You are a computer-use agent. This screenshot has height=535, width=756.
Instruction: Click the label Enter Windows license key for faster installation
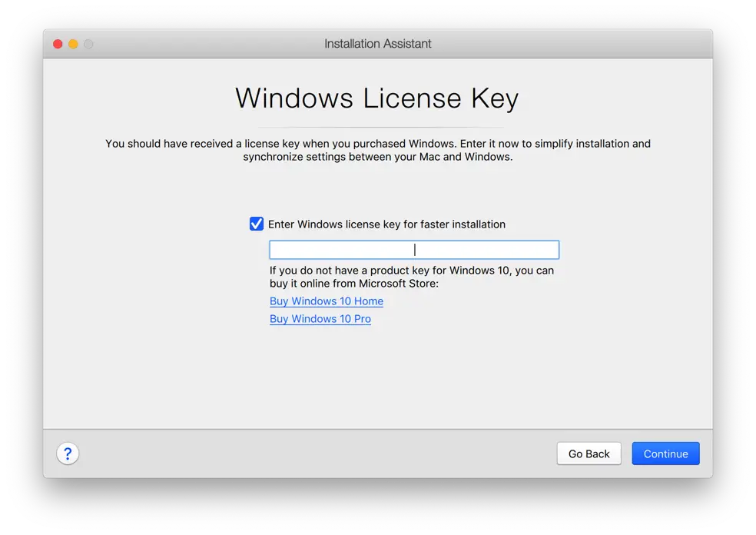386,224
